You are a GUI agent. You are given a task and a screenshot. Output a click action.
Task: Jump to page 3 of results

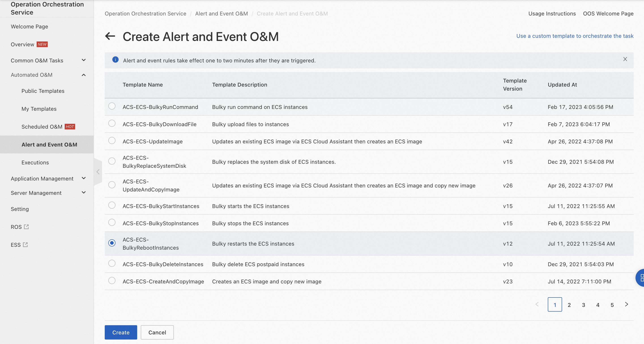(583, 305)
